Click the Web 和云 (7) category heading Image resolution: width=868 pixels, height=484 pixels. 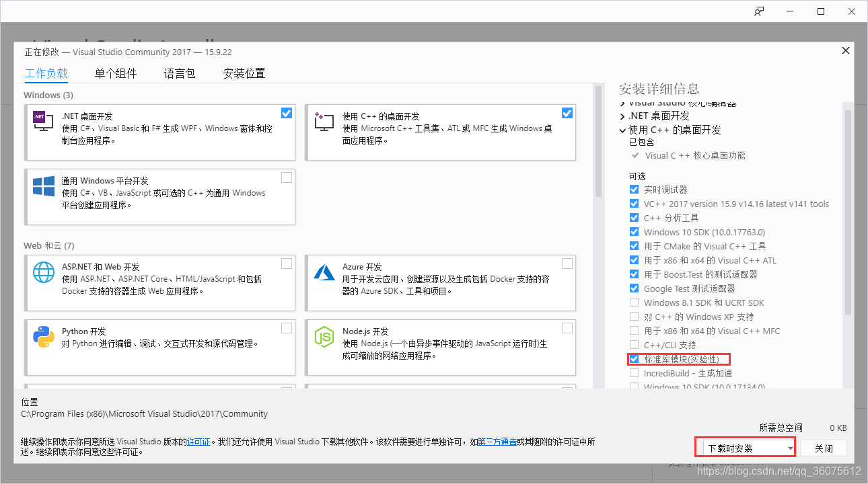[49, 245]
